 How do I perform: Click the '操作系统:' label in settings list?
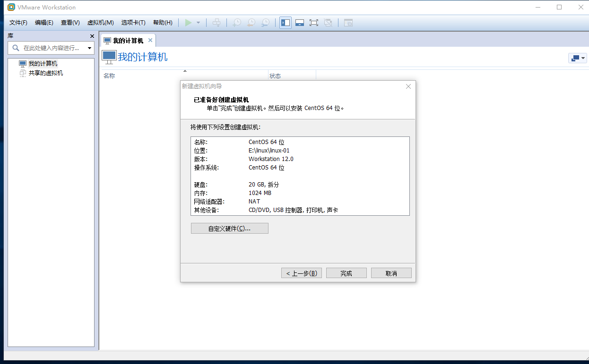tap(207, 168)
